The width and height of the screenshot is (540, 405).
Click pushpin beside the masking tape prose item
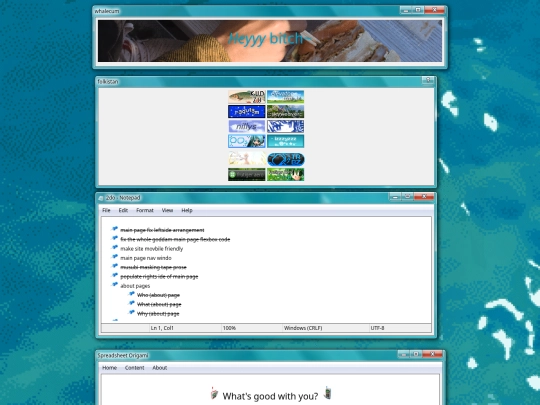115,266
